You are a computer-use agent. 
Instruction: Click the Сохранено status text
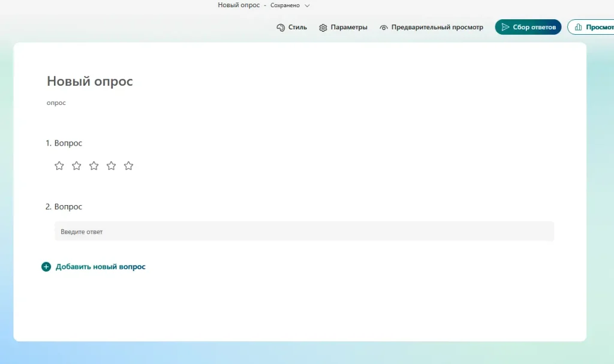[x=285, y=5]
